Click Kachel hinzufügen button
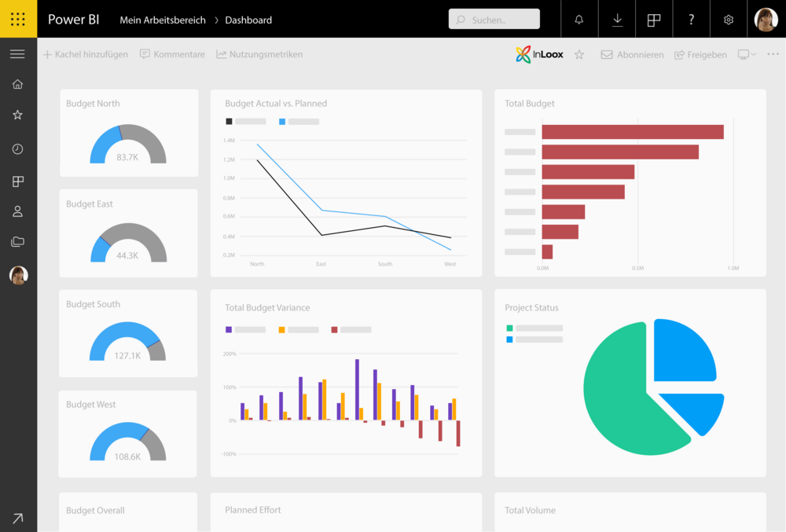 point(85,54)
